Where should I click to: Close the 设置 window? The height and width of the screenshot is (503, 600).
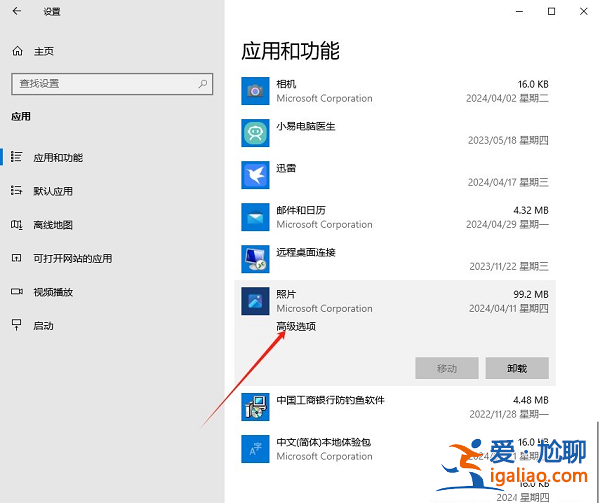pyautogui.click(x=584, y=11)
